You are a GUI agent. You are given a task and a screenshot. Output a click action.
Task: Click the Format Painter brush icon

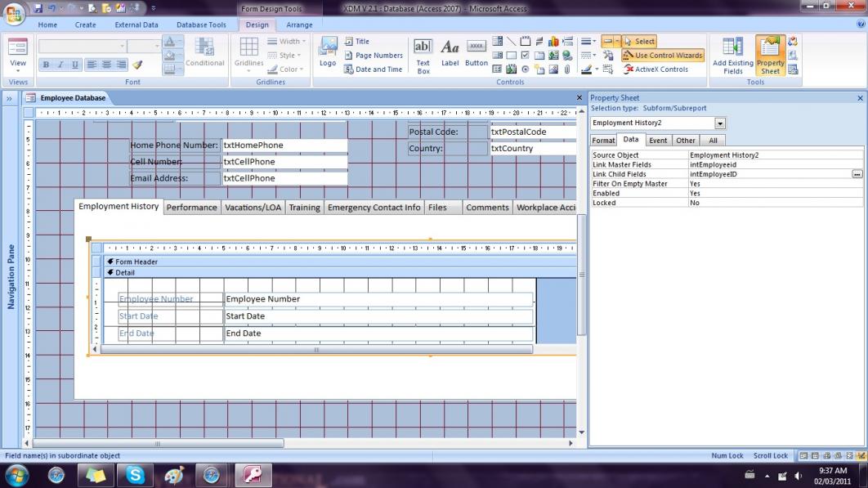point(137,65)
